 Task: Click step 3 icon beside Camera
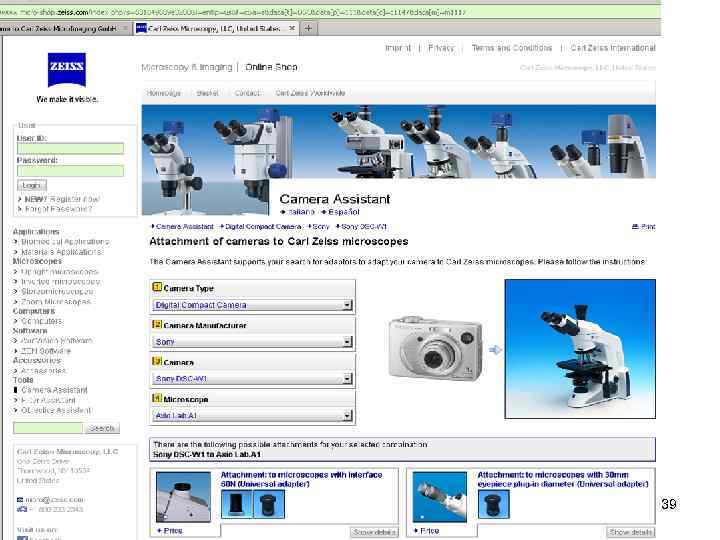coord(157,361)
